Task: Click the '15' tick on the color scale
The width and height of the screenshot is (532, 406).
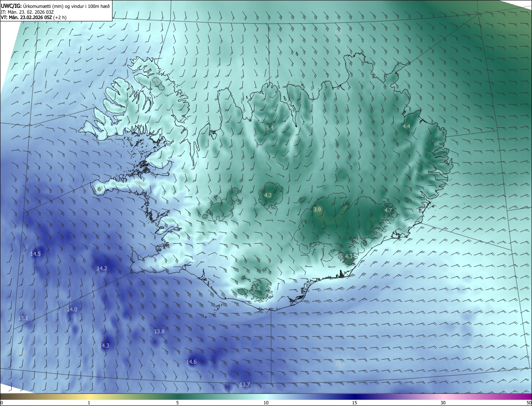Action: (355, 403)
